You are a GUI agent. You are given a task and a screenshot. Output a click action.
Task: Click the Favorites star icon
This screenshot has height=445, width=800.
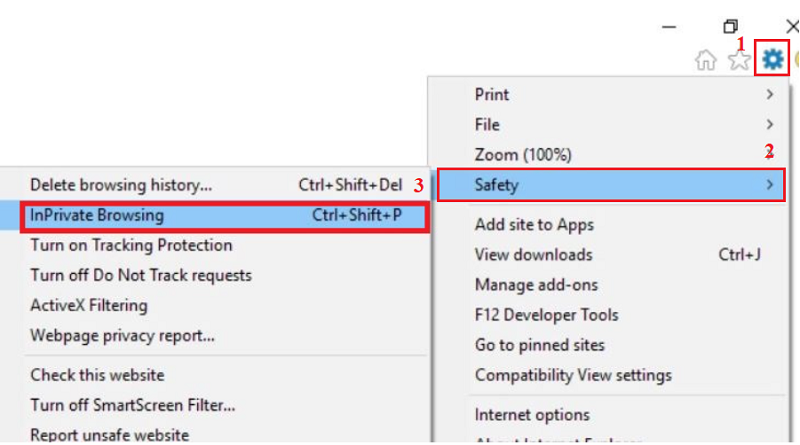click(739, 61)
